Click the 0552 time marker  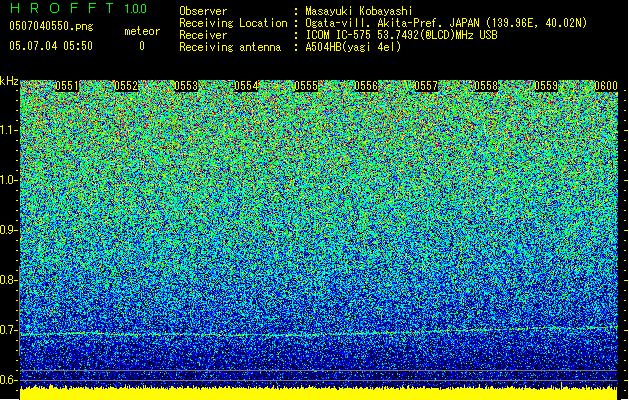126,86
